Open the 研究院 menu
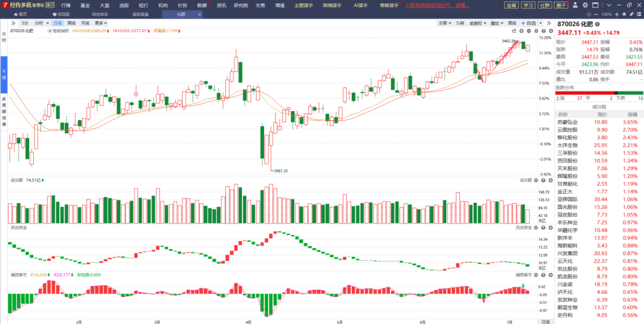644x324 pixels. 241,5
